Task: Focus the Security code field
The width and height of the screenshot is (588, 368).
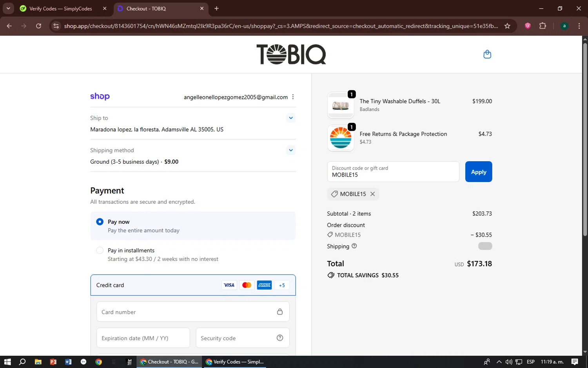Action: click(x=243, y=338)
